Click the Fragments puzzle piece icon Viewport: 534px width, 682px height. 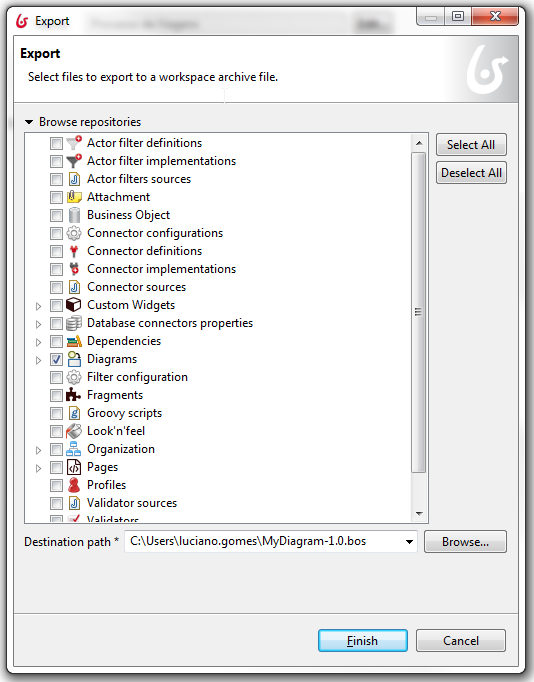pyautogui.click(x=73, y=395)
